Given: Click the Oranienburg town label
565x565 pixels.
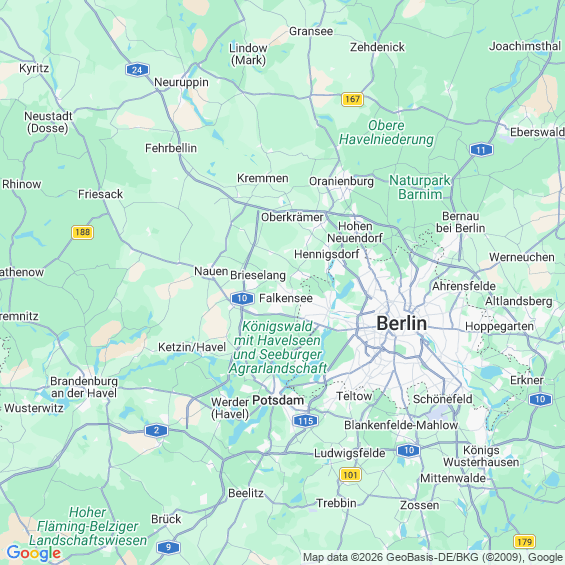Looking at the screenshot, I should coord(341,181).
